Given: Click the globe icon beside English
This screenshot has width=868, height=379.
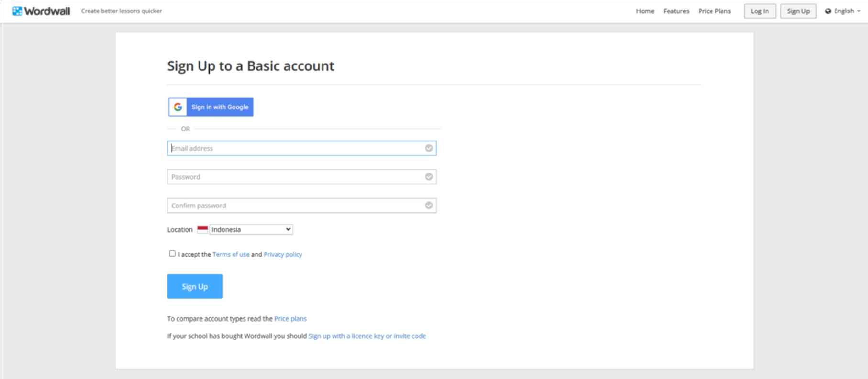Looking at the screenshot, I should click(x=828, y=11).
